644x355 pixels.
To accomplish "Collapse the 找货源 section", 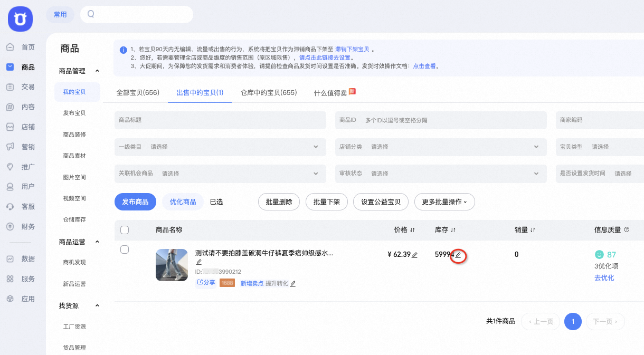I will [97, 305].
